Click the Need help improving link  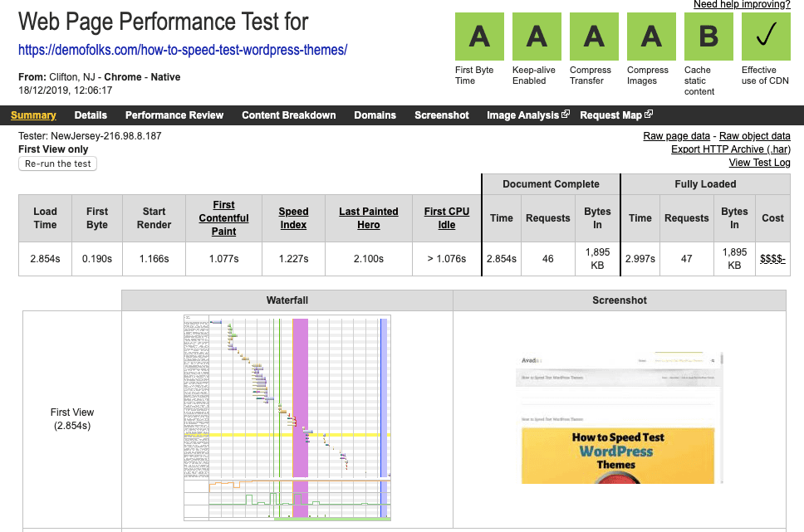pyautogui.click(x=742, y=5)
